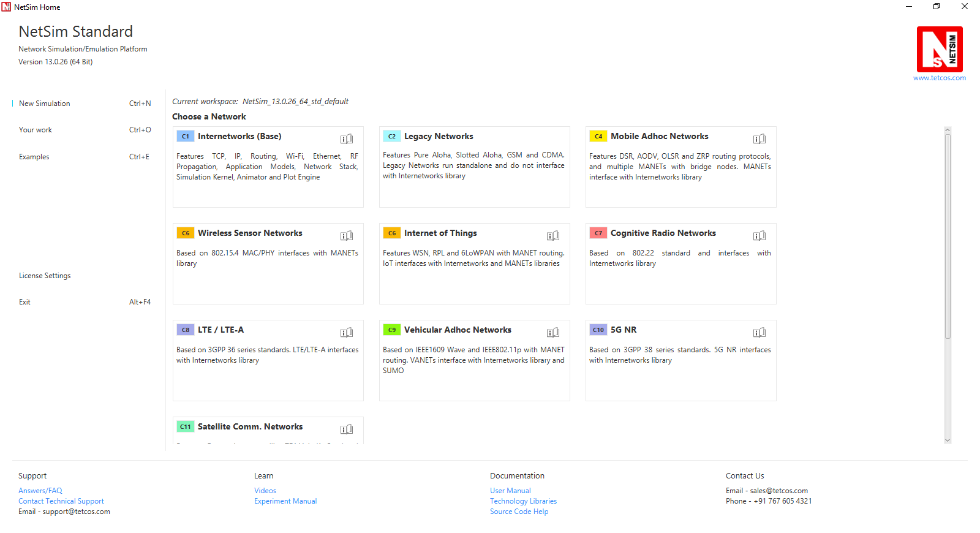Image resolution: width=980 pixels, height=533 pixels.
Task: Click the C6 badge on Wireless Sensor Networks
Action: pos(186,233)
